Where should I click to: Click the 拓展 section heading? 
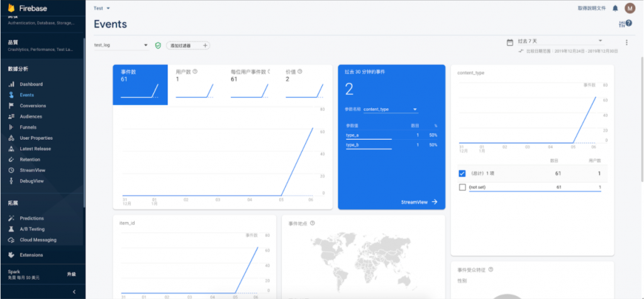13,203
